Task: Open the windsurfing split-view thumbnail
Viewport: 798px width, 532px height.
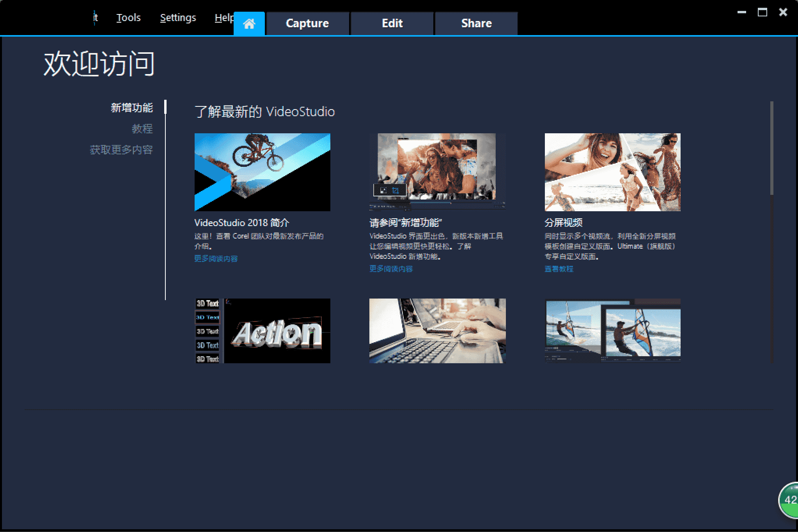Action: (612, 331)
